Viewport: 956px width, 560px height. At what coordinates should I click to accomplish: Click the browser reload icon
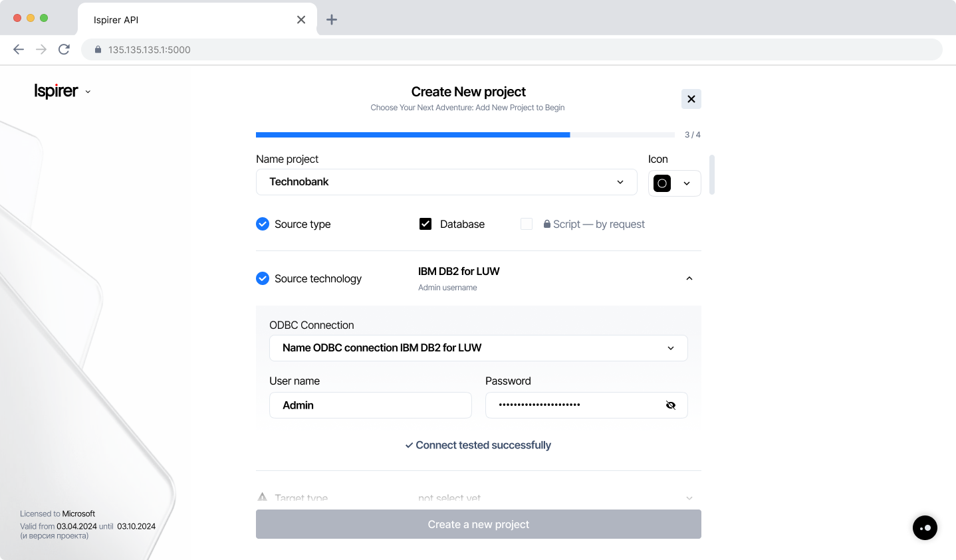tap(64, 49)
